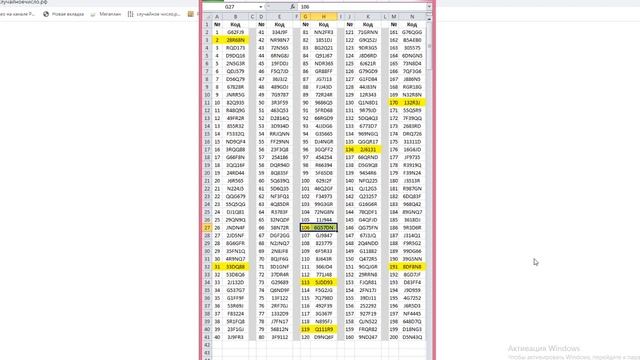Click the vertical scrollbar up arrow
Viewport: 640px width, 360px height.
(429, 19)
